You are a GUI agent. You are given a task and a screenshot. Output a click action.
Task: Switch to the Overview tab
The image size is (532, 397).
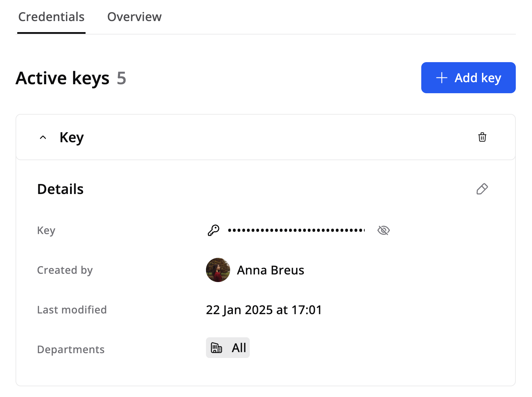(x=134, y=17)
